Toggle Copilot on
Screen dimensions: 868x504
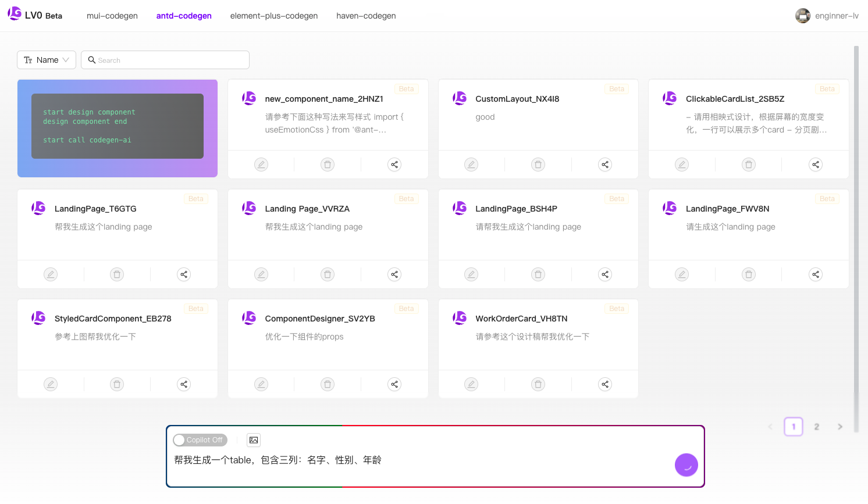coord(200,440)
